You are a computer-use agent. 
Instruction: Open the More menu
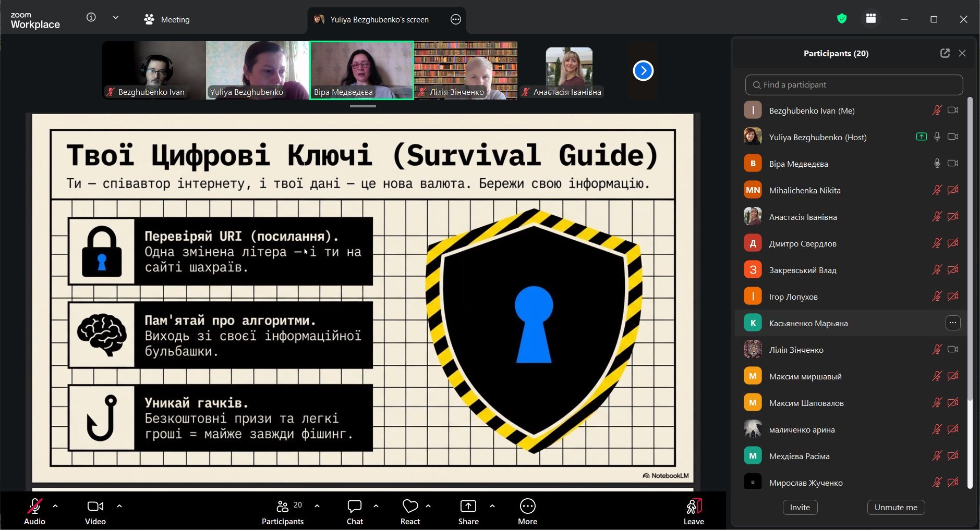tap(527, 511)
